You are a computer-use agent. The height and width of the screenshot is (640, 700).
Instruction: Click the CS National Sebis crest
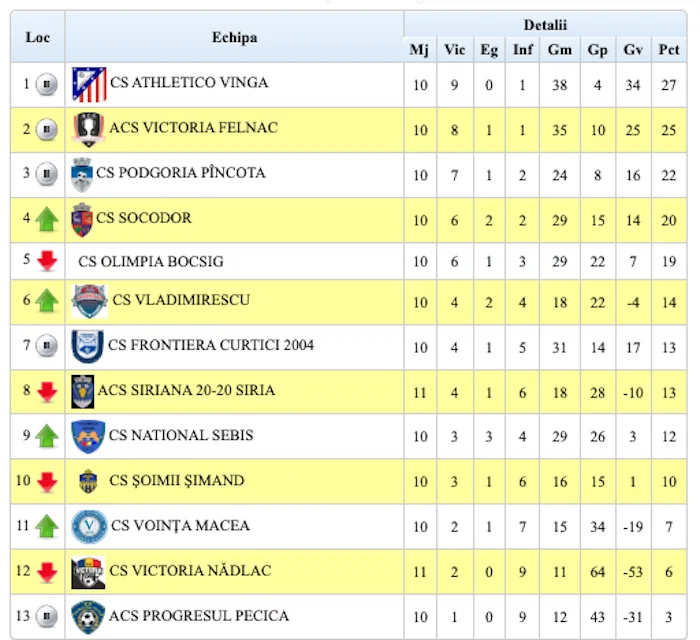tap(88, 436)
